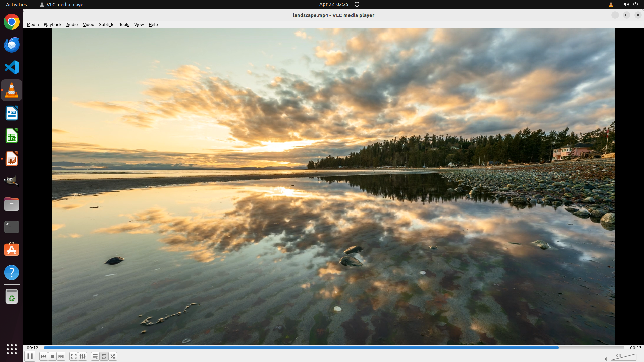Show the playlist panel
The image size is (644, 362).
[x=95, y=356]
